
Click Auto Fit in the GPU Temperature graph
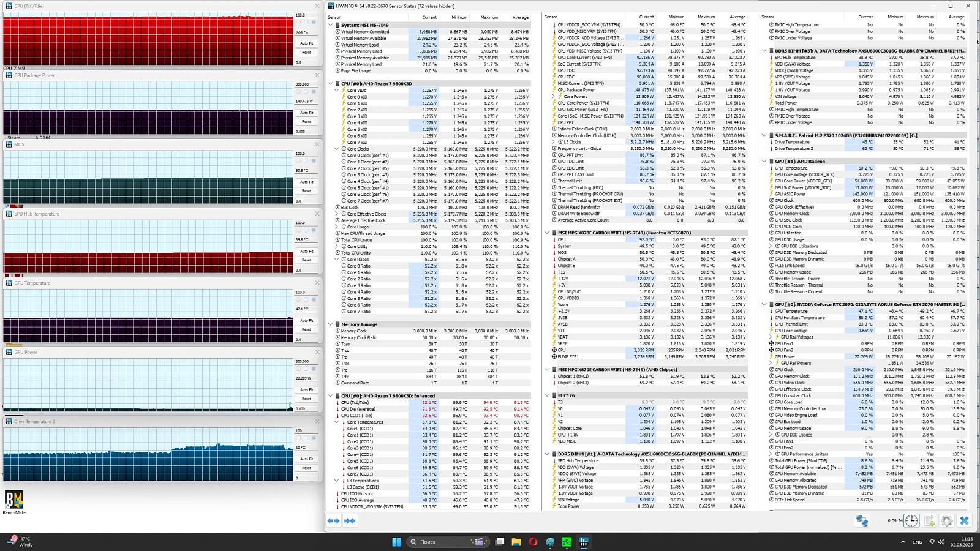click(x=307, y=320)
